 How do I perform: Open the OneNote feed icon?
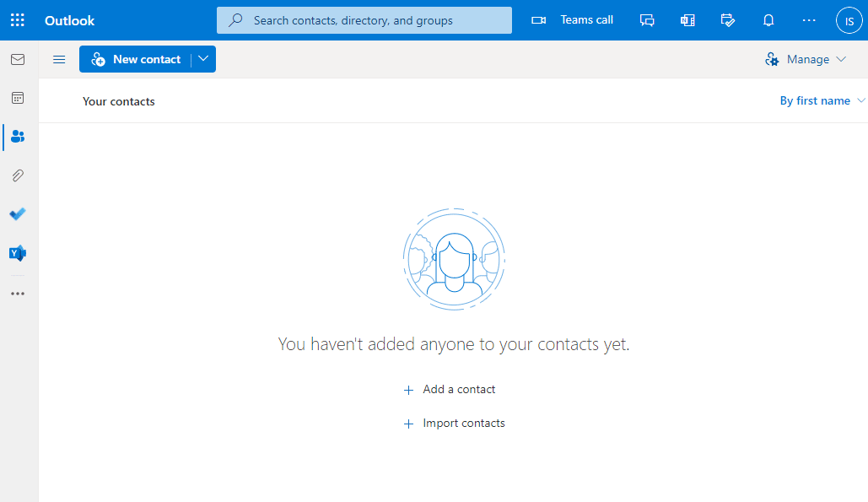pos(687,20)
